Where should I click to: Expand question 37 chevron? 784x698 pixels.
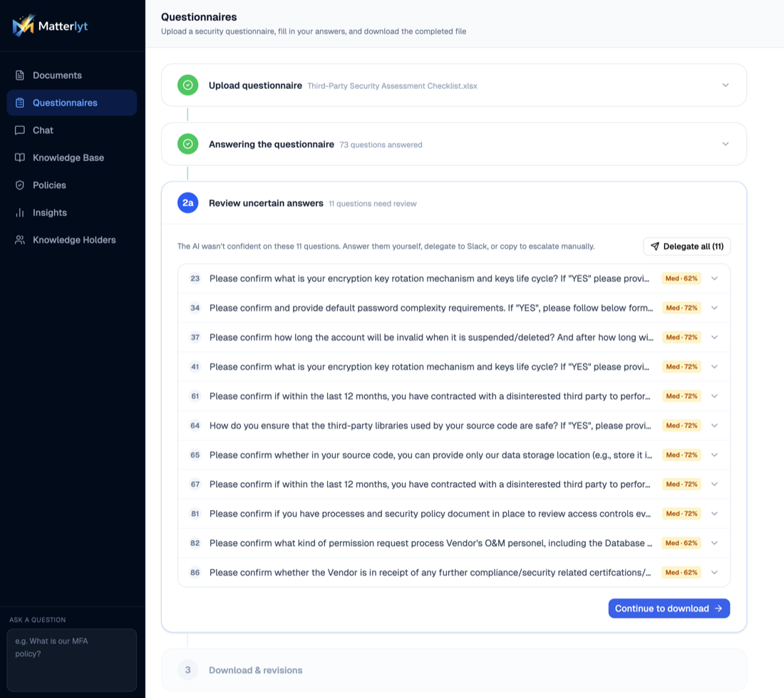click(x=714, y=338)
